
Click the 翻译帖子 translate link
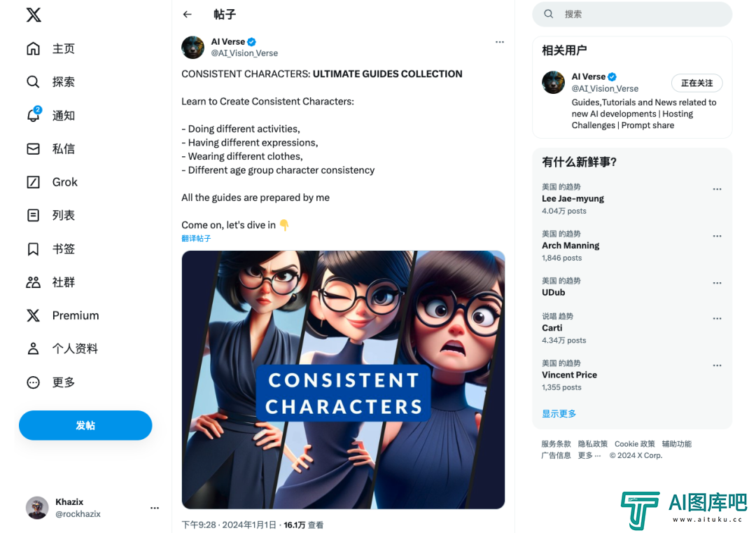[x=196, y=238]
